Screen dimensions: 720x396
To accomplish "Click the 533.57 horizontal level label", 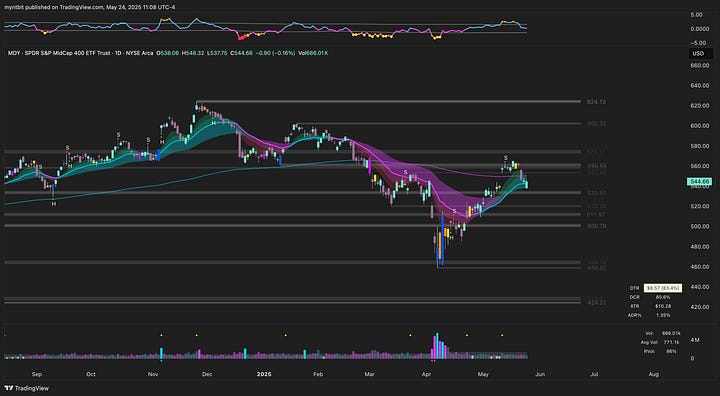I will [x=596, y=192].
